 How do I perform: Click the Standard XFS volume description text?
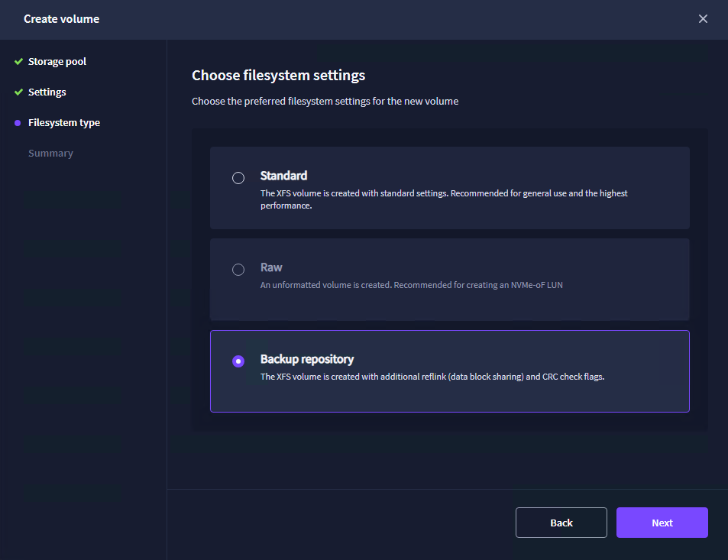pyautogui.click(x=444, y=199)
